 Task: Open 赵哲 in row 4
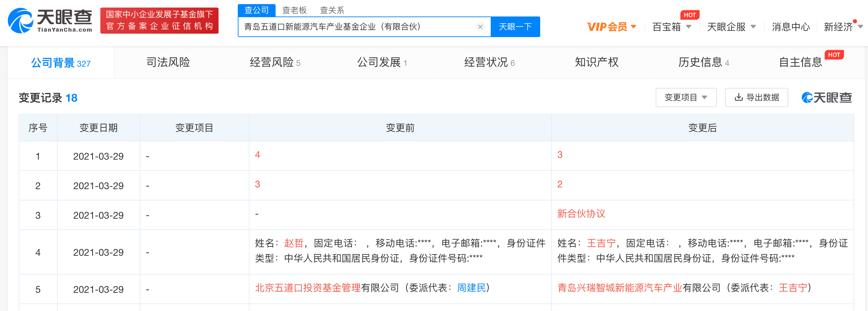point(294,243)
